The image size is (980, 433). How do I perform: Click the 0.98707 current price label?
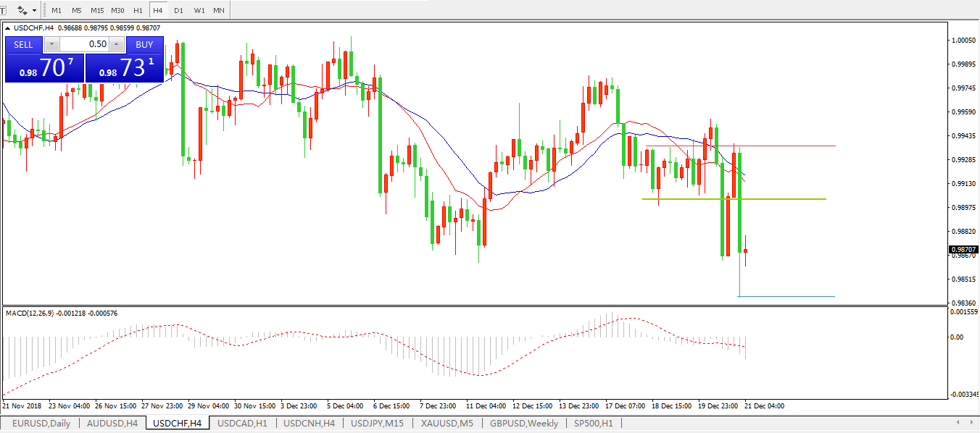963,249
